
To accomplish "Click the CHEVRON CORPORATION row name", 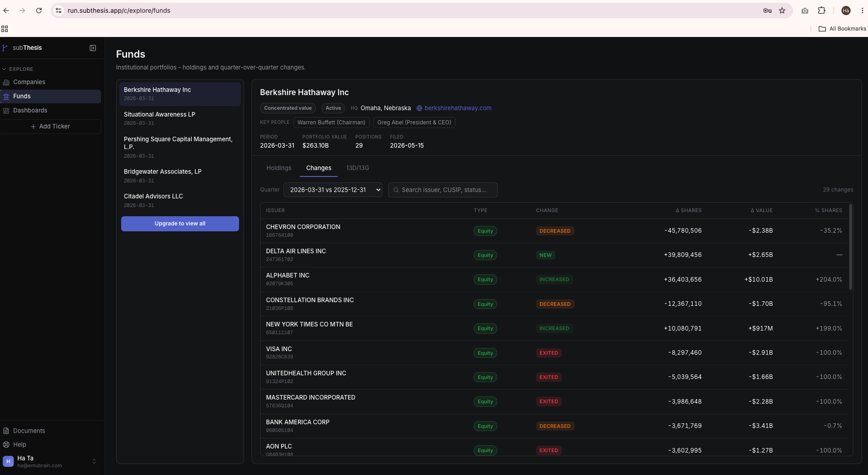I will pyautogui.click(x=303, y=227).
